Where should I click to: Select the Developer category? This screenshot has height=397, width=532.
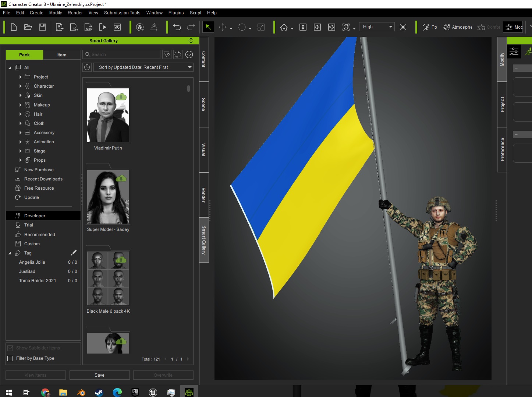pyautogui.click(x=43, y=216)
